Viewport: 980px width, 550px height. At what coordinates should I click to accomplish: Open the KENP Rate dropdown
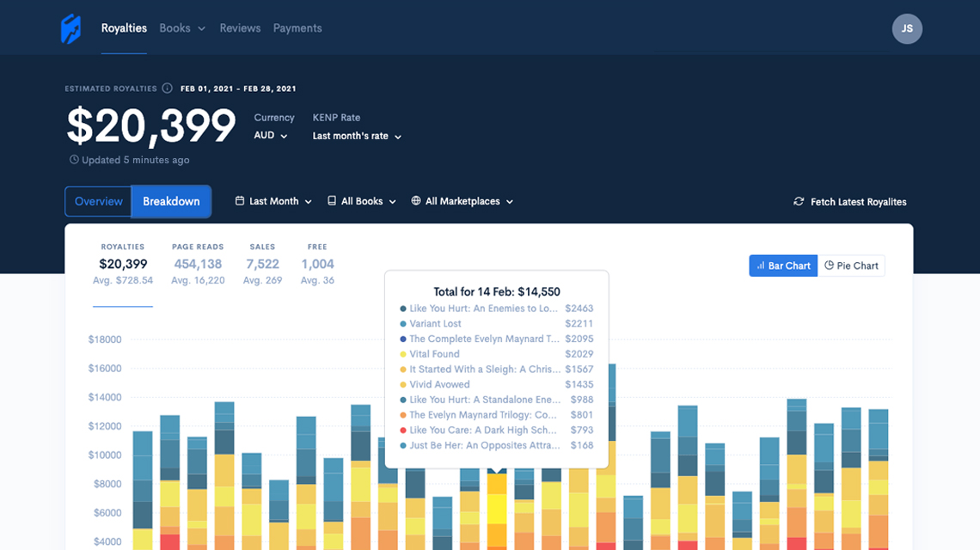coord(355,135)
